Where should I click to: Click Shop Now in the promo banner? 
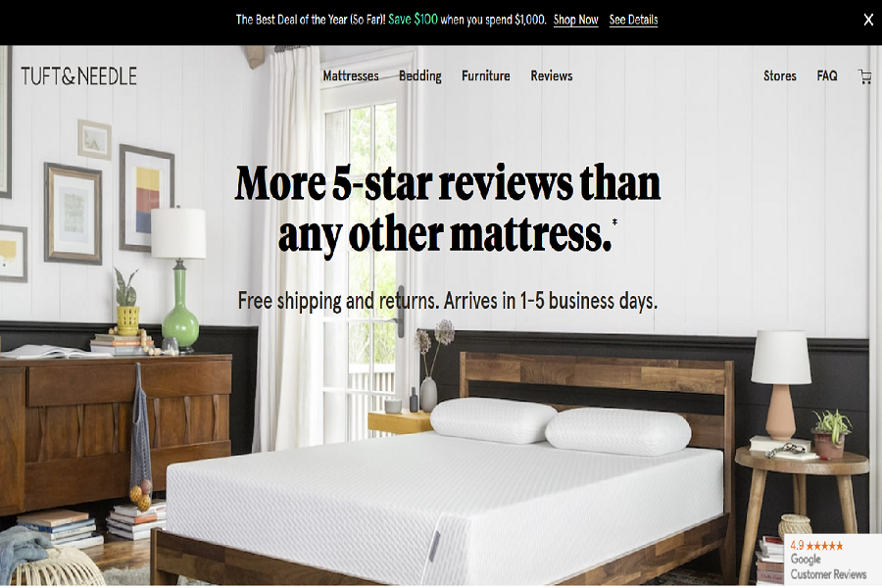(x=575, y=20)
